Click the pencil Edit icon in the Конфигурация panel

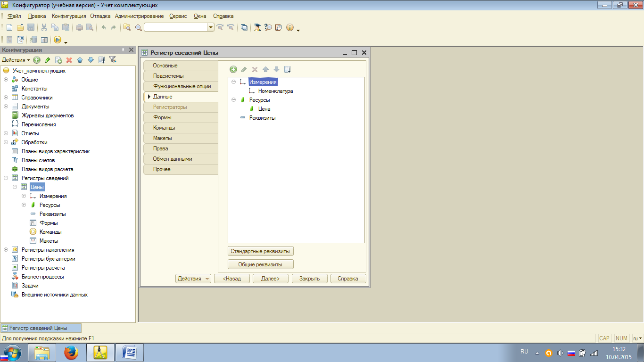tap(47, 60)
